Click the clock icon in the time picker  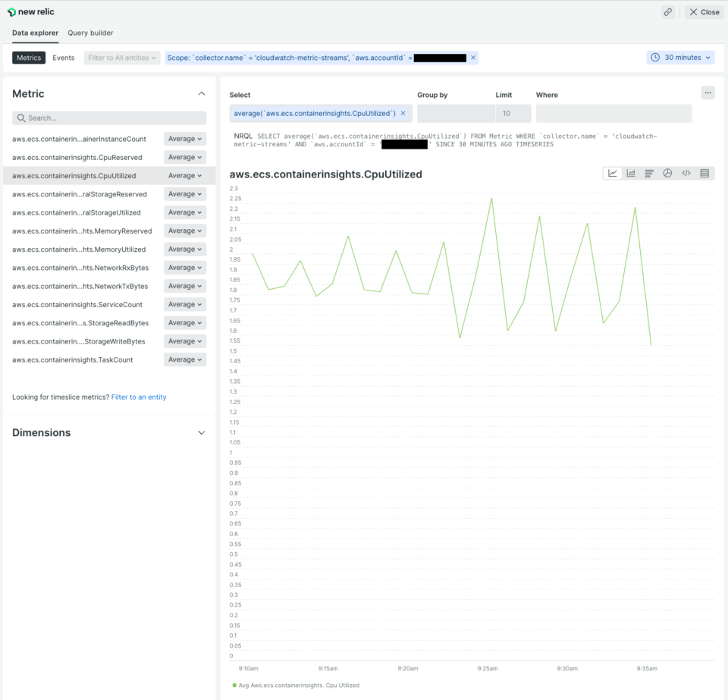click(655, 57)
